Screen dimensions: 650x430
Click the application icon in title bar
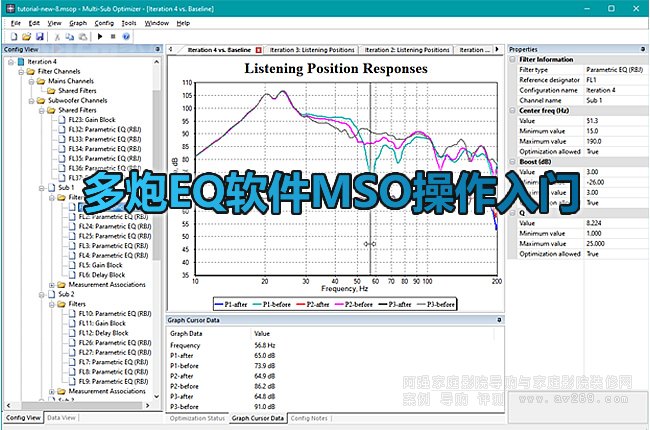10,8
